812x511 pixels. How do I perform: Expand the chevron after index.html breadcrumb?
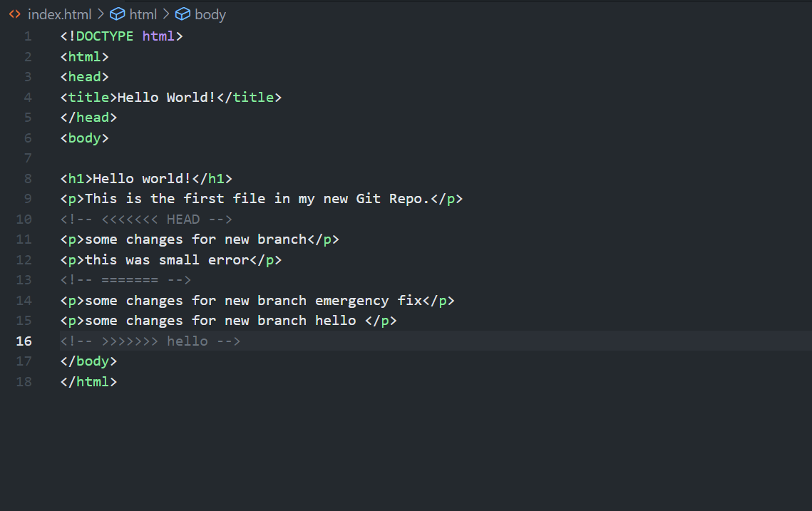tap(101, 14)
